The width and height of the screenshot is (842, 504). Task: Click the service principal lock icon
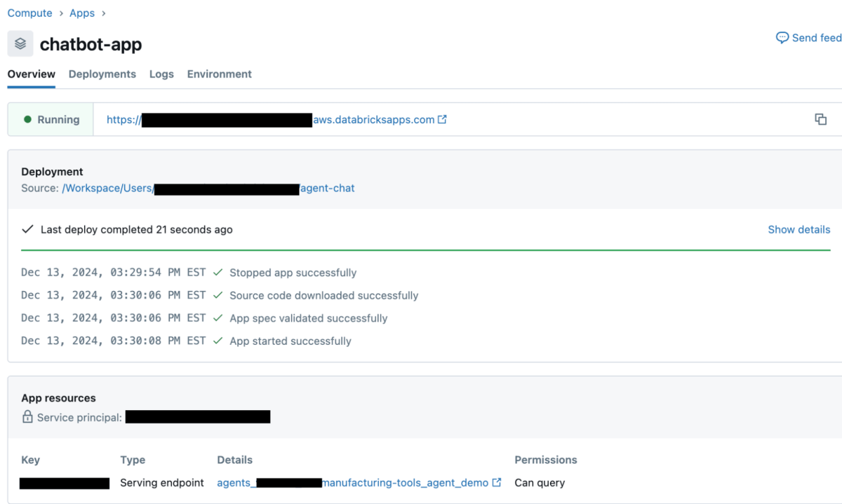(x=27, y=417)
